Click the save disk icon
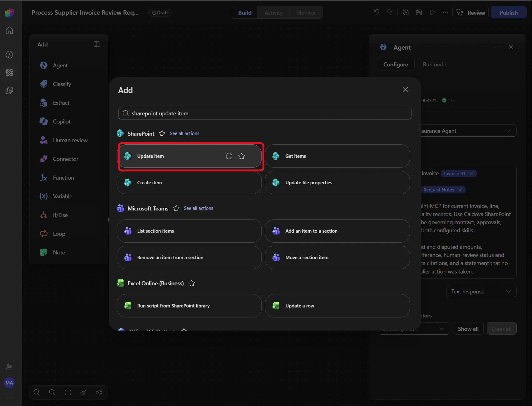 (x=419, y=12)
